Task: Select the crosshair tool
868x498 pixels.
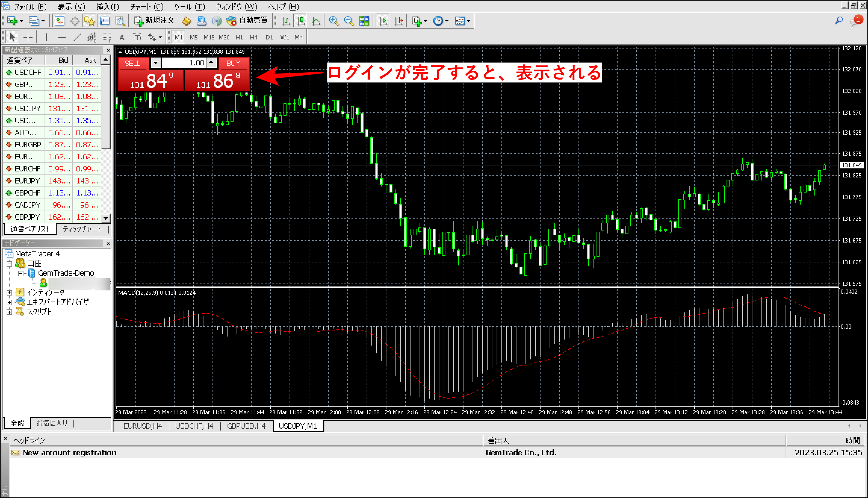Action: pos(28,37)
